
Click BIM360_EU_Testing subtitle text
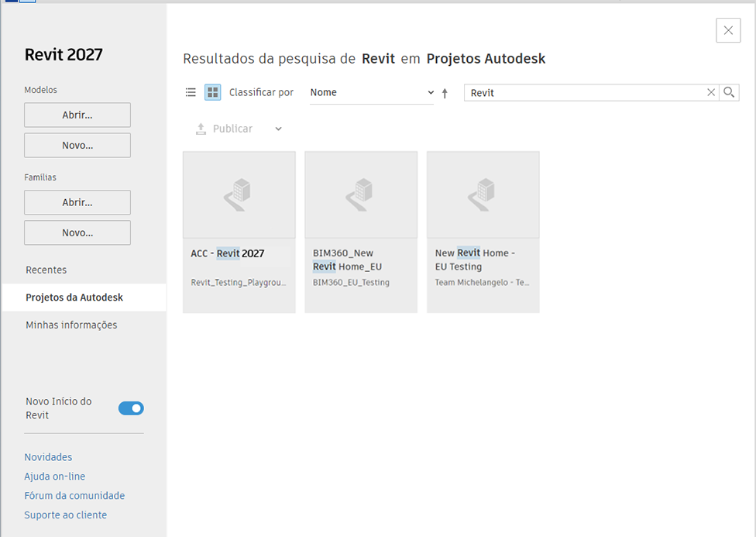click(351, 282)
